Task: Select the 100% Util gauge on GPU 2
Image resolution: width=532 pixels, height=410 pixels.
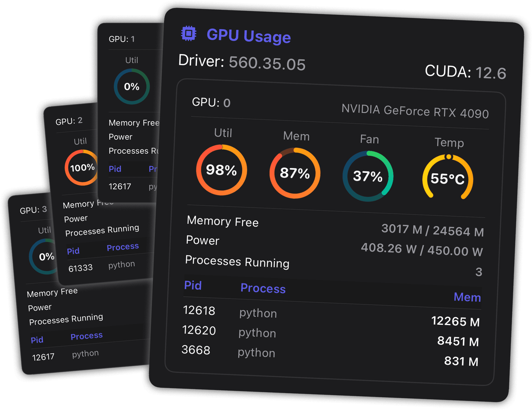Action: [81, 167]
